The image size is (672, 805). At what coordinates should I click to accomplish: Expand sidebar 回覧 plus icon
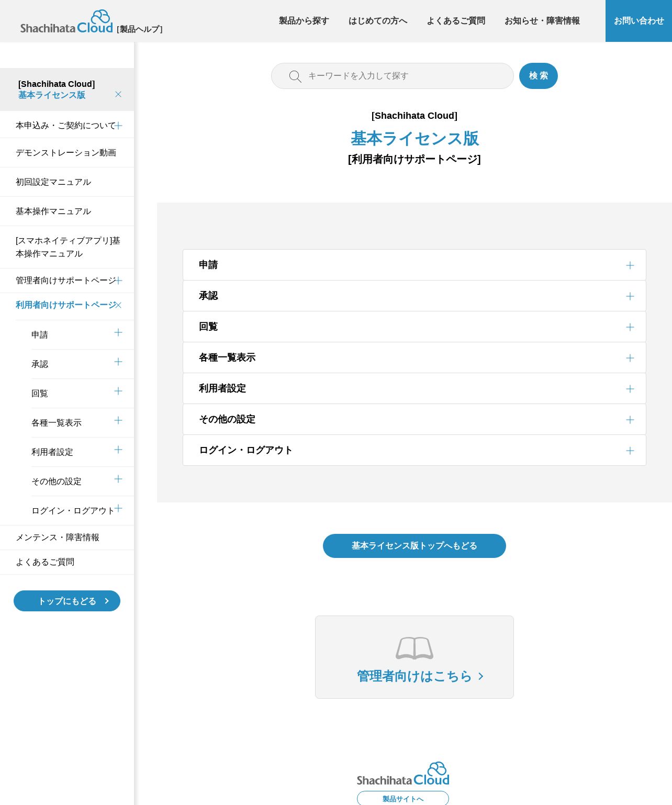pos(118,391)
